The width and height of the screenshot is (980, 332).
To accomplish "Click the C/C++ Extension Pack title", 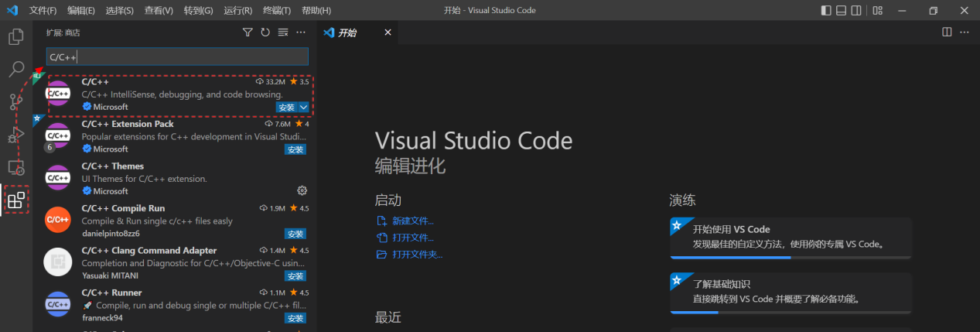I will pos(128,124).
